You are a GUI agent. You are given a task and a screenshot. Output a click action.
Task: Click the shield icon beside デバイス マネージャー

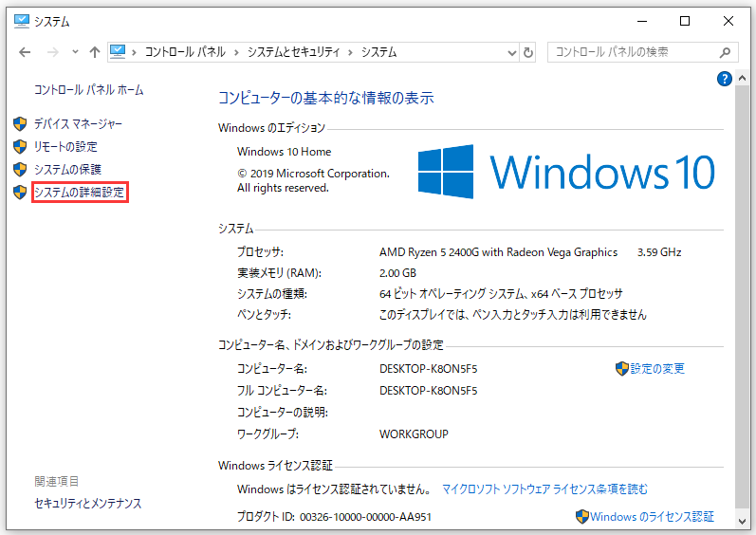(20, 124)
